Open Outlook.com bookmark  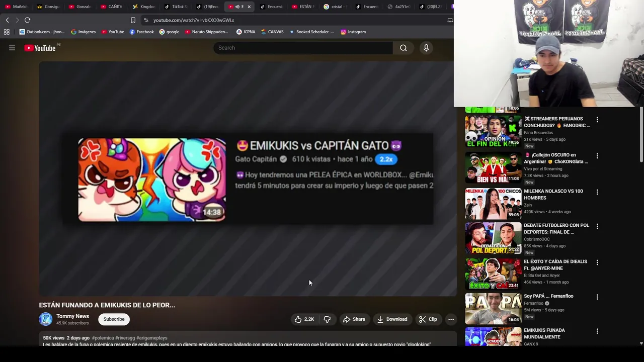click(x=41, y=32)
